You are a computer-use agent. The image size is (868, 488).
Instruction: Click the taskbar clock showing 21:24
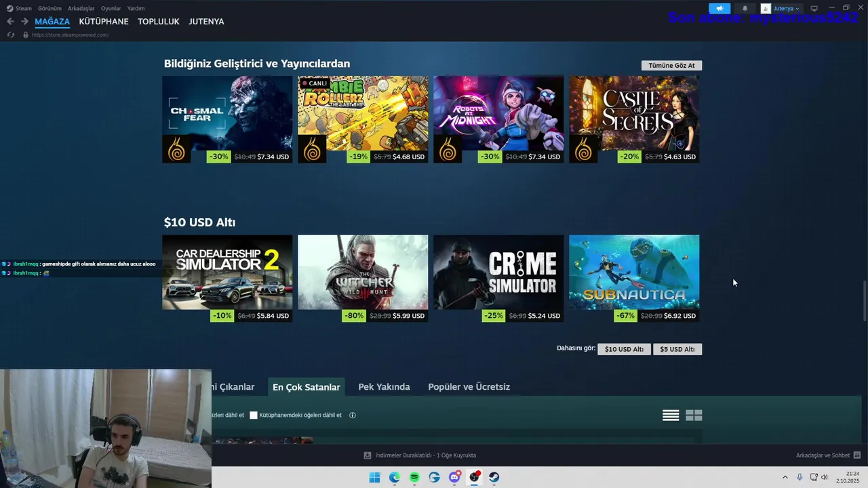[848, 477]
